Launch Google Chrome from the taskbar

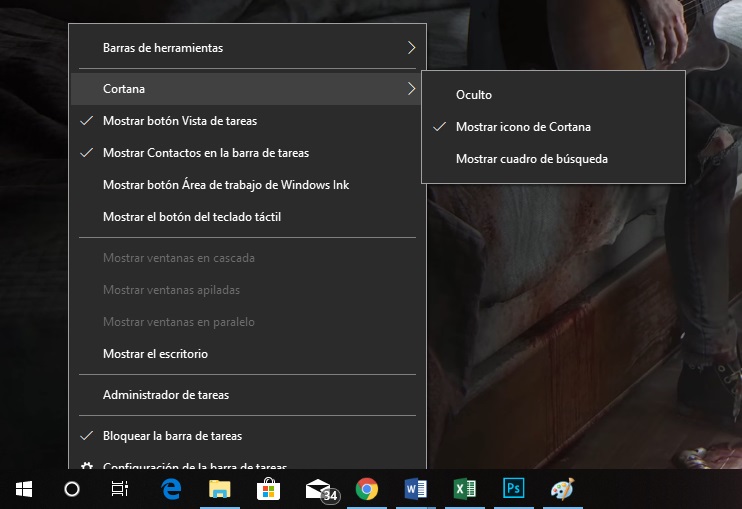click(367, 489)
